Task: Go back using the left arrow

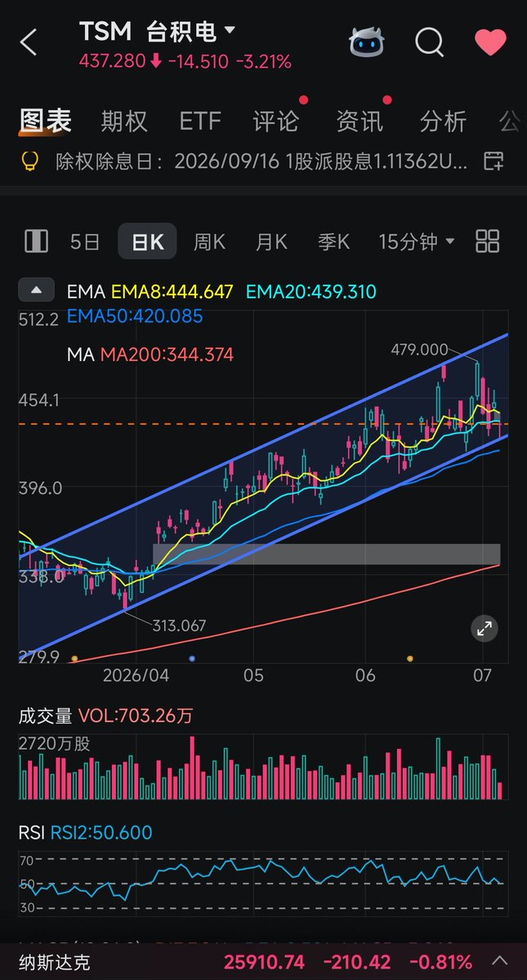Action: 29,42
